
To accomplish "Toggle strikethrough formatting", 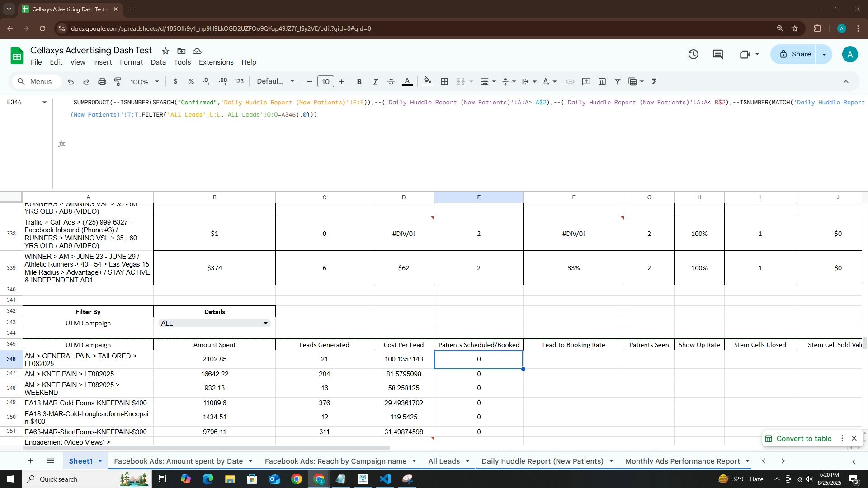I will (x=392, y=82).
